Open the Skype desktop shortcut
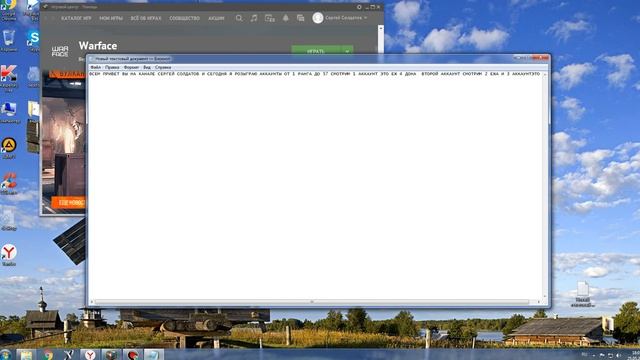This screenshot has width=640, height=360. (x=33, y=41)
